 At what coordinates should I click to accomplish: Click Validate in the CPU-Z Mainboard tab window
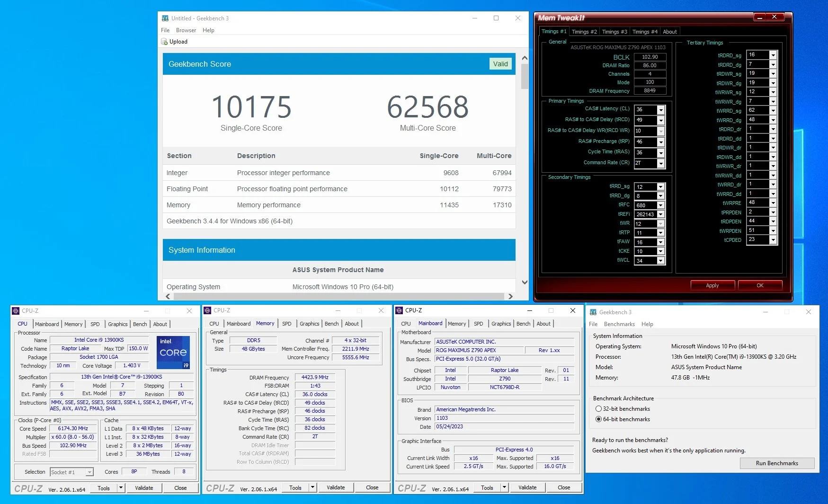(527, 487)
